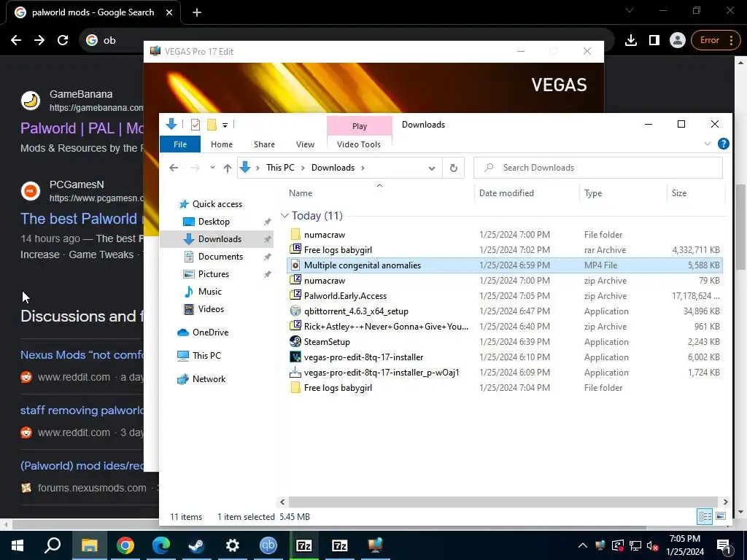Open OneDrive in the navigation pane
Screen dimensions: 747x560
coord(210,332)
